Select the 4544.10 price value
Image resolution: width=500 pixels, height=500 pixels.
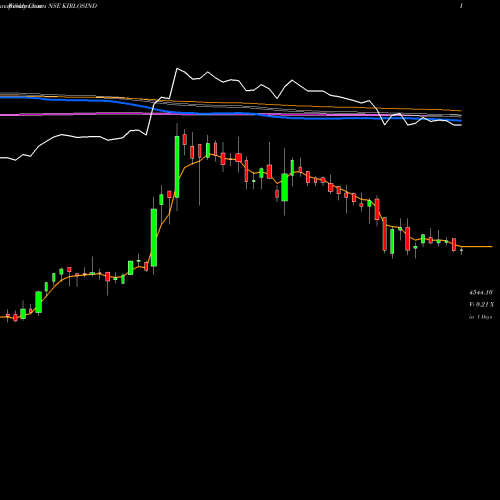point(481,292)
